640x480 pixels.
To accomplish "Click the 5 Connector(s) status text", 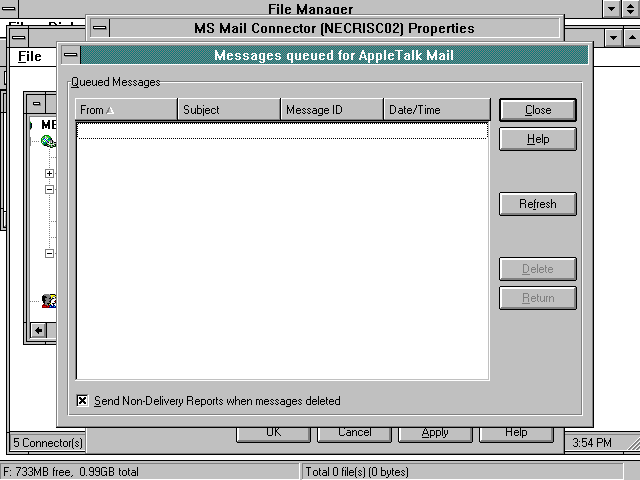I will [48, 443].
